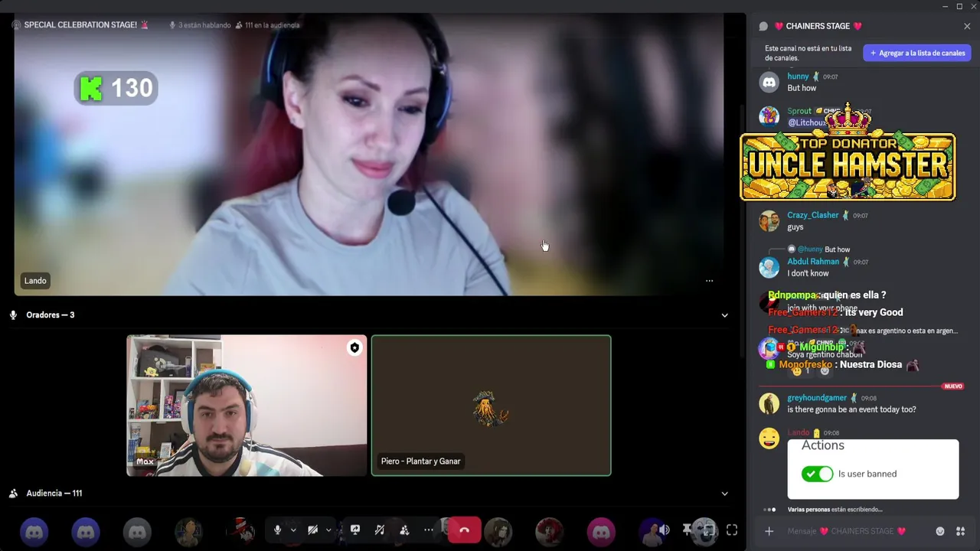This screenshot has width=980, height=551.
Task: Click Lando's smiley avatar in chat
Action: (769, 438)
